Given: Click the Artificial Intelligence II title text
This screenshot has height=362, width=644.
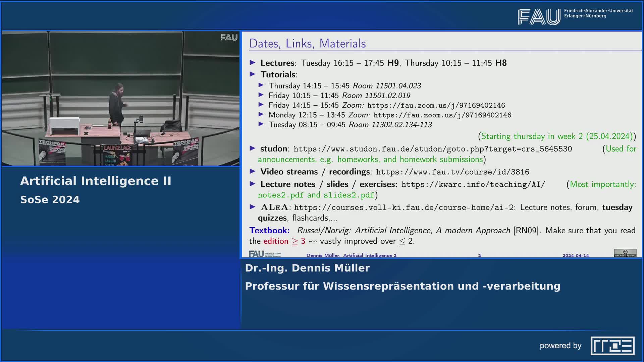Looking at the screenshot, I should tap(96, 181).
